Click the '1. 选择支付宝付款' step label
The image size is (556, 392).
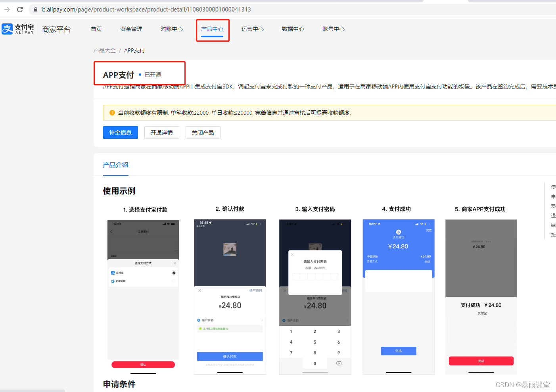click(x=145, y=209)
